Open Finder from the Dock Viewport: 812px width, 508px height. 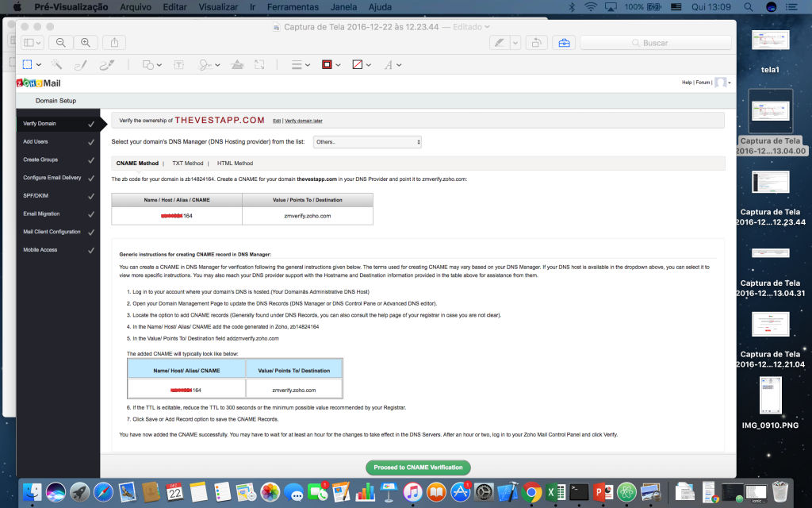click(32, 491)
